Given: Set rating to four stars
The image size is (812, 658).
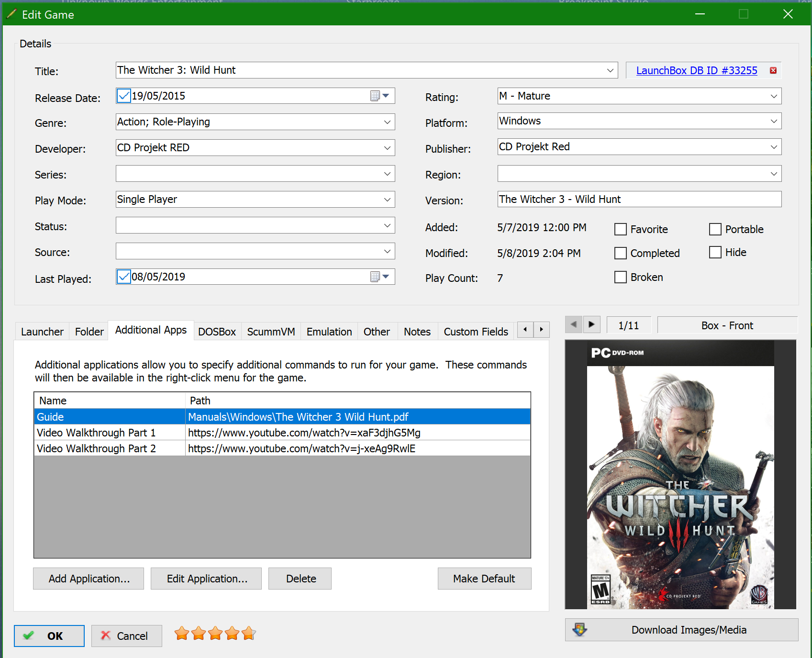Looking at the screenshot, I should (232, 634).
